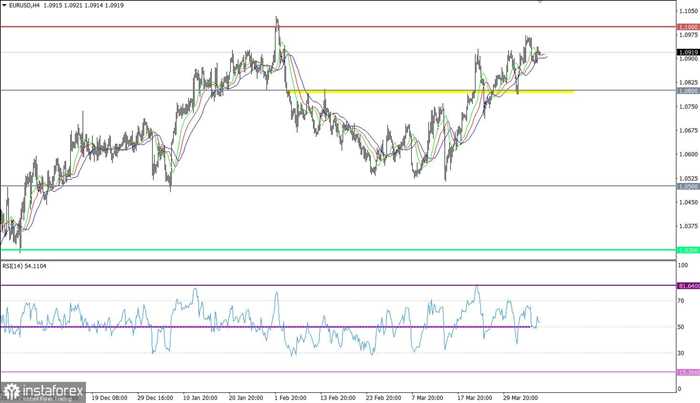The image size is (700, 403).
Task: Click the 1.0675 price axis label
Action: [688, 131]
